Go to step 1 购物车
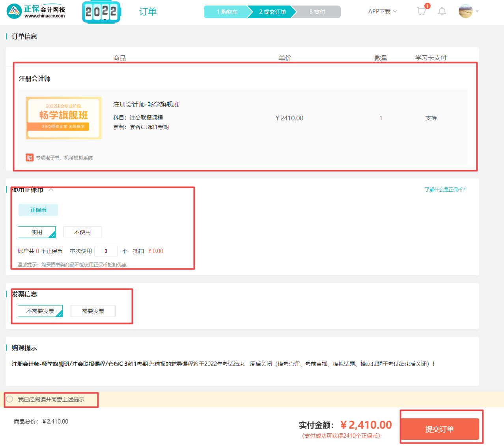Image resolution: width=504 pixels, height=446 pixels. tap(227, 12)
